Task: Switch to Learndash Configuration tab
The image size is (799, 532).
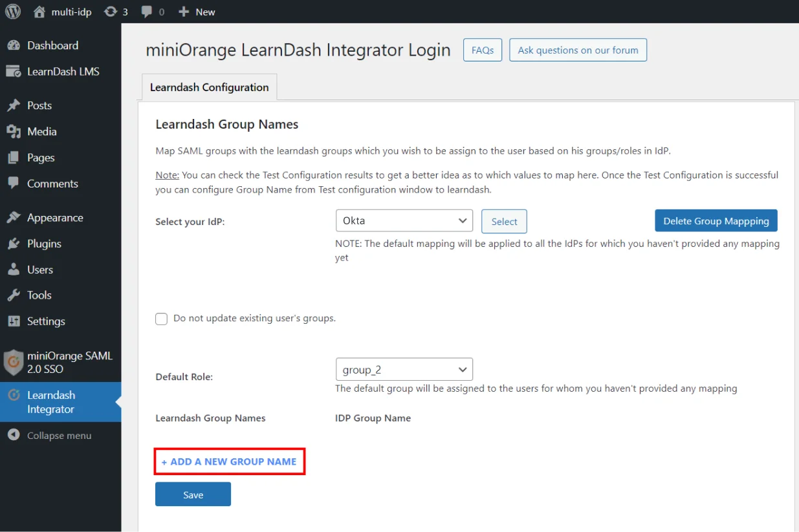Action: point(209,87)
